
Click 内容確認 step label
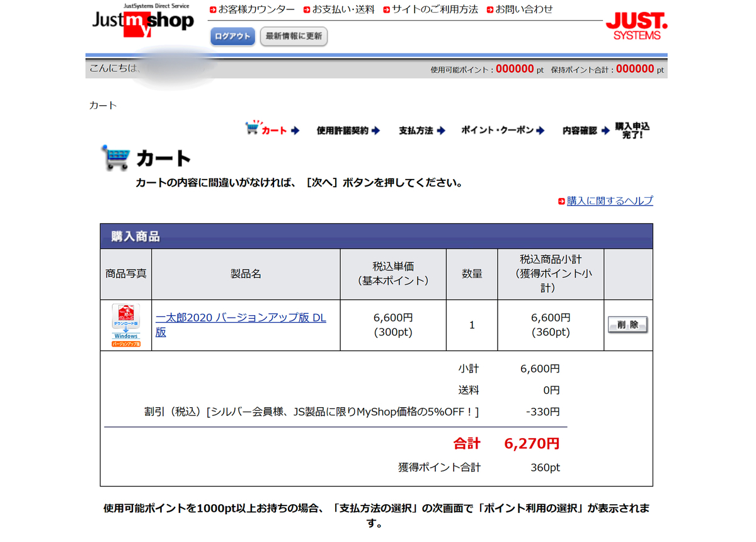(580, 130)
